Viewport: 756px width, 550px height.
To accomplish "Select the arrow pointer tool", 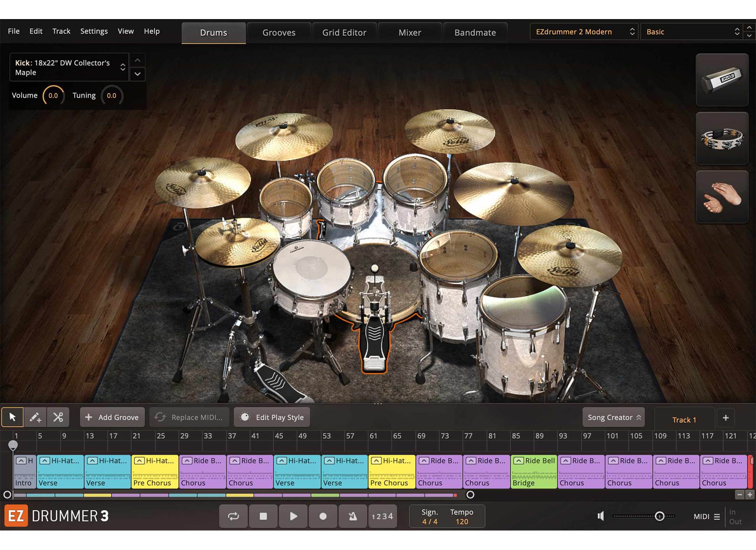I will click(x=12, y=417).
